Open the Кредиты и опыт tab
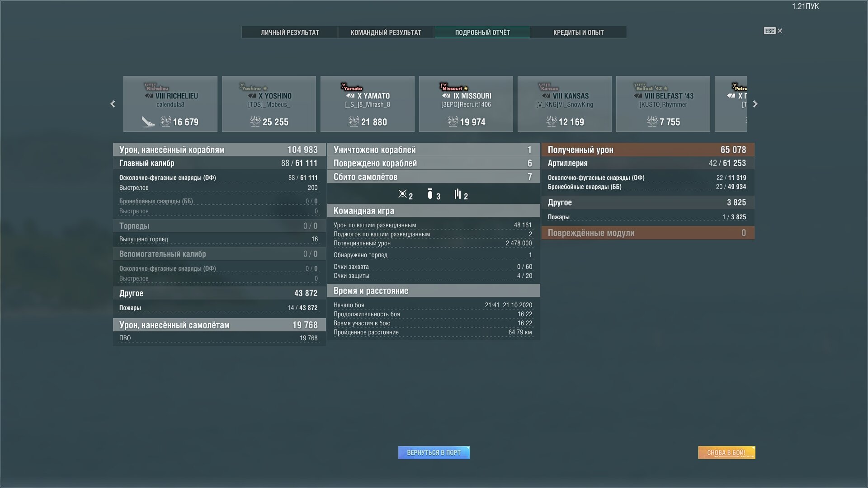The image size is (868, 488). point(579,33)
